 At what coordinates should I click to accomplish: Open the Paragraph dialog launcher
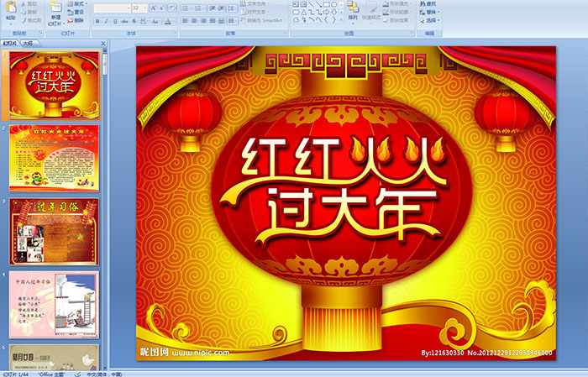pos(286,33)
